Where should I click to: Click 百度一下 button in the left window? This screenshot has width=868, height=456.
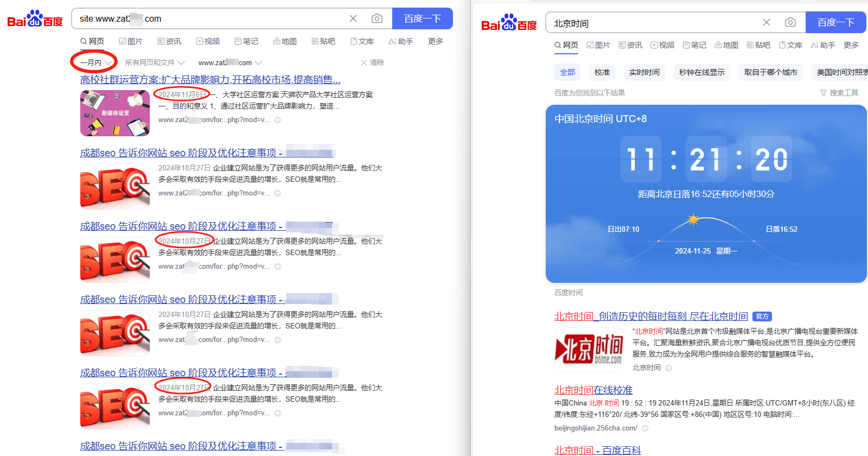click(x=423, y=18)
